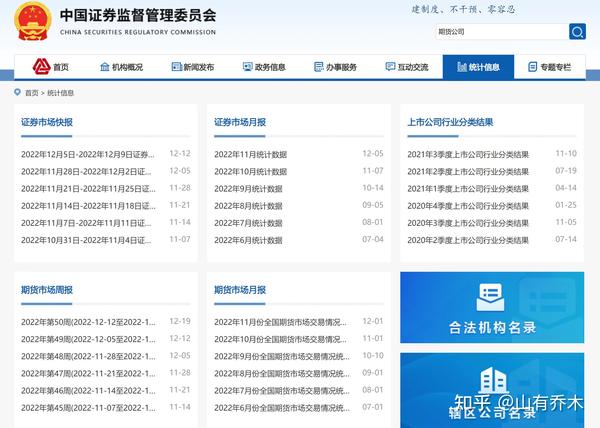Open the 2022年第49周 futures weekly report
600x428 pixels.
point(88,339)
